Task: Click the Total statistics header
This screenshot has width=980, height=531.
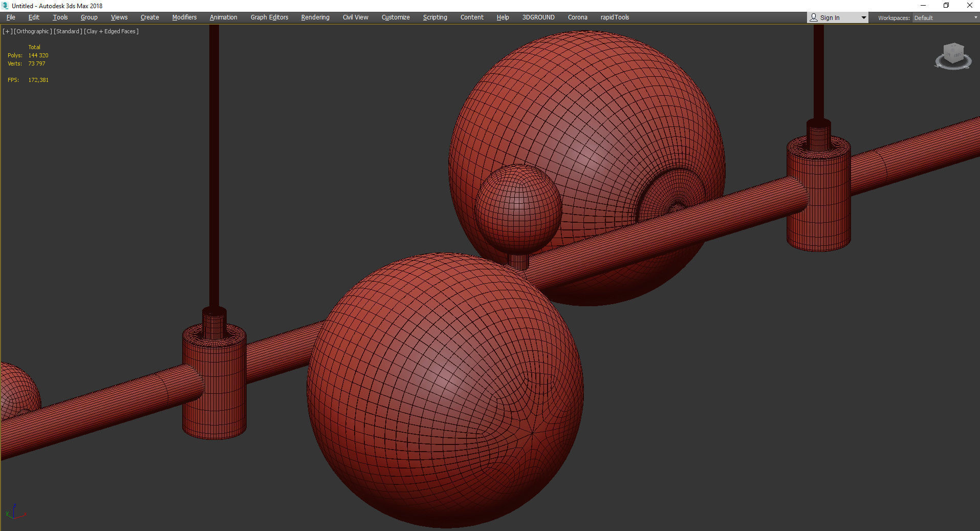Action: (x=34, y=47)
